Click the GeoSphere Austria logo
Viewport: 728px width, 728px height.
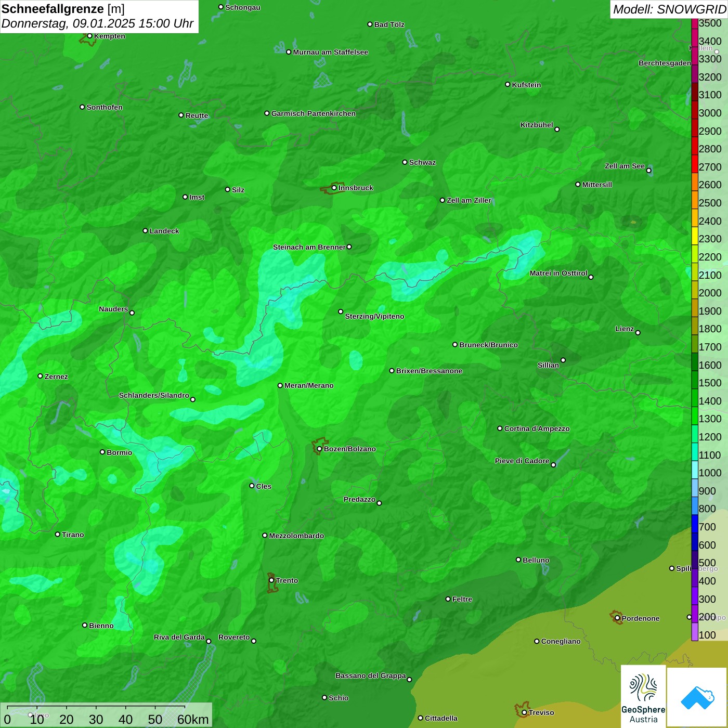643,696
